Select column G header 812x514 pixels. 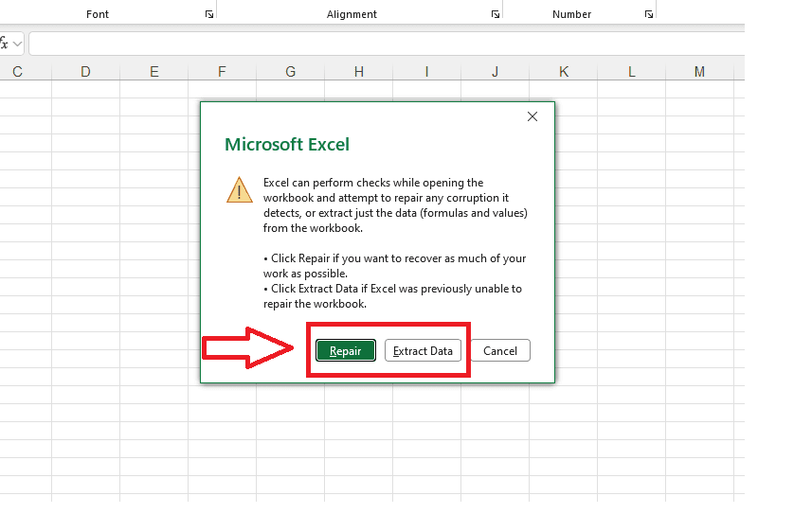tap(290, 71)
